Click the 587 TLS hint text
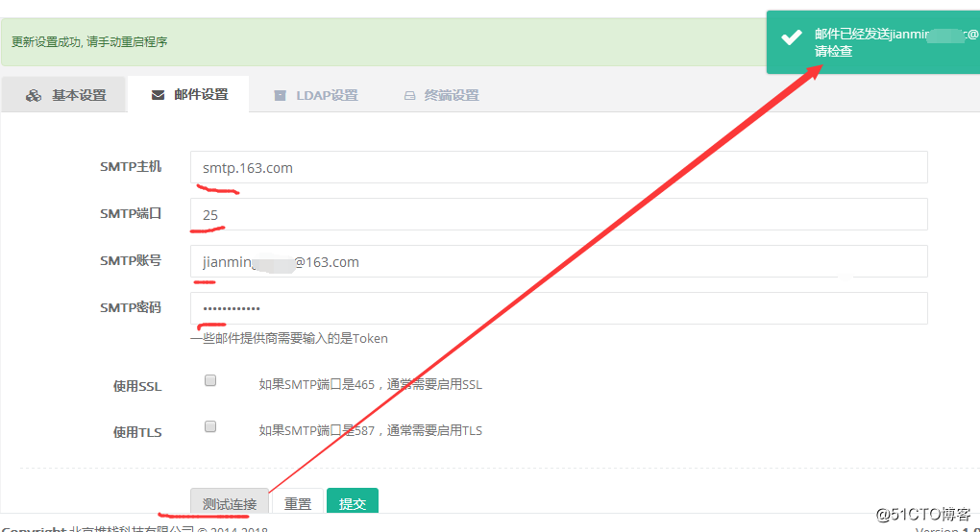The width and height of the screenshot is (980, 532). click(x=371, y=430)
